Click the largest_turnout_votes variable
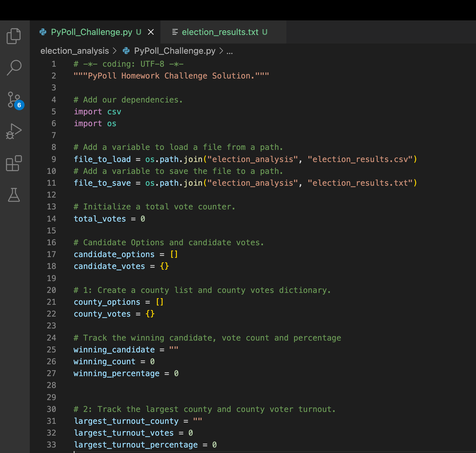 tap(124, 433)
